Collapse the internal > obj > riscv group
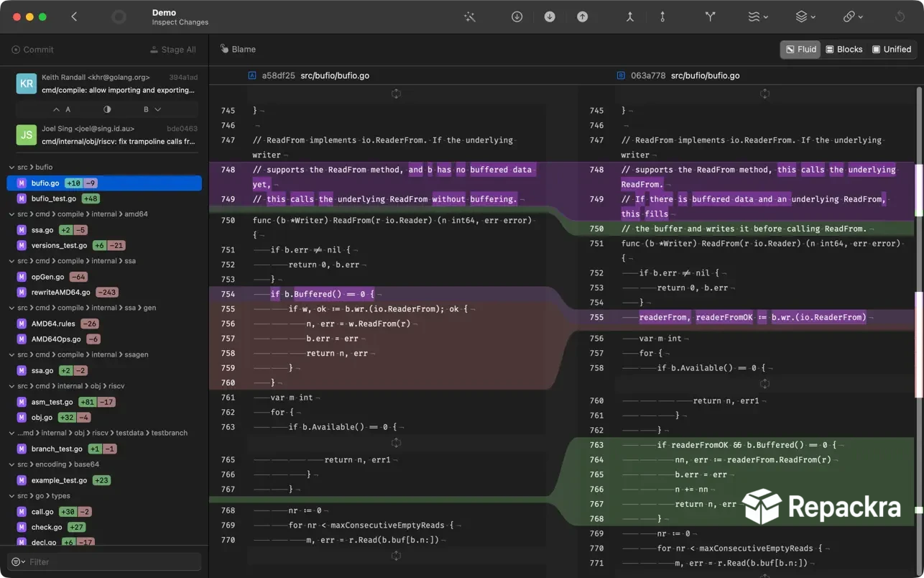Screen dimensions: 924x578 [x=11, y=386]
